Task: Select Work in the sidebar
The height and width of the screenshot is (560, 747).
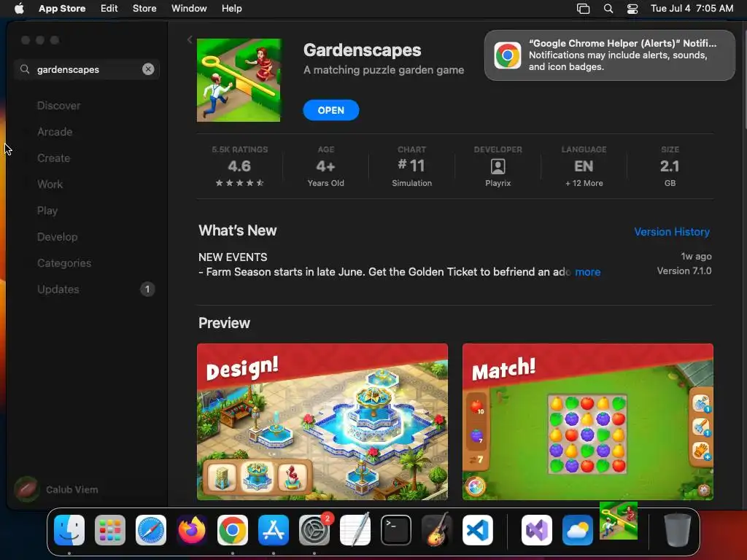Action: [50, 184]
